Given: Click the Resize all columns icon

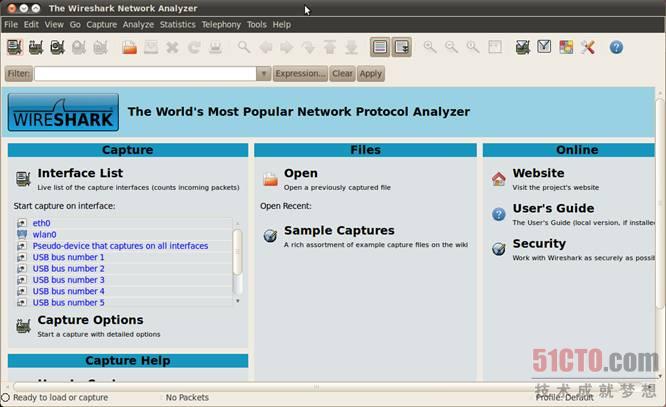Looking at the screenshot, I should coord(494,47).
